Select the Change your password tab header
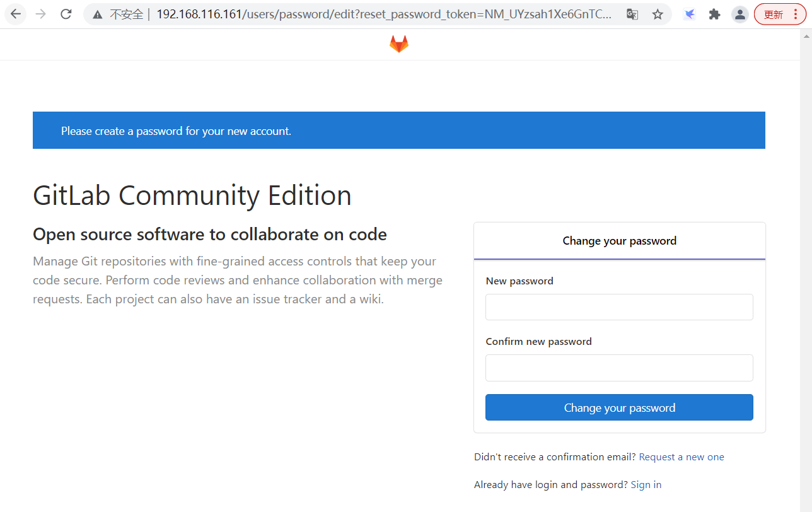 coord(620,241)
